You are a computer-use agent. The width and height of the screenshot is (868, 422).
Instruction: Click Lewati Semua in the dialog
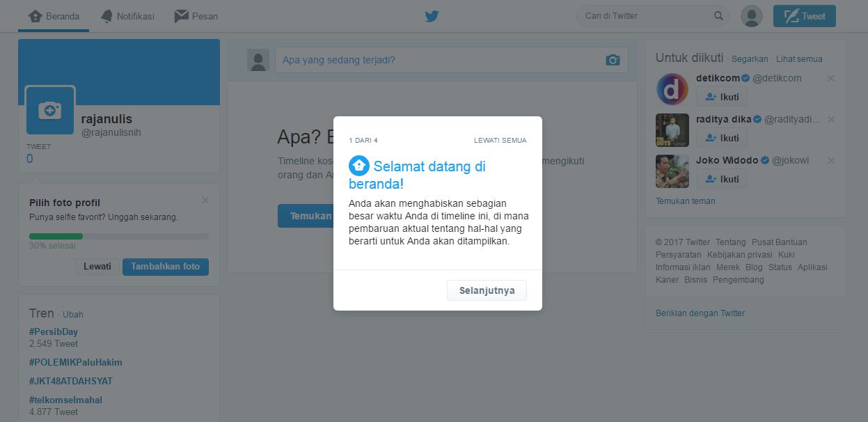pyautogui.click(x=500, y=141)
